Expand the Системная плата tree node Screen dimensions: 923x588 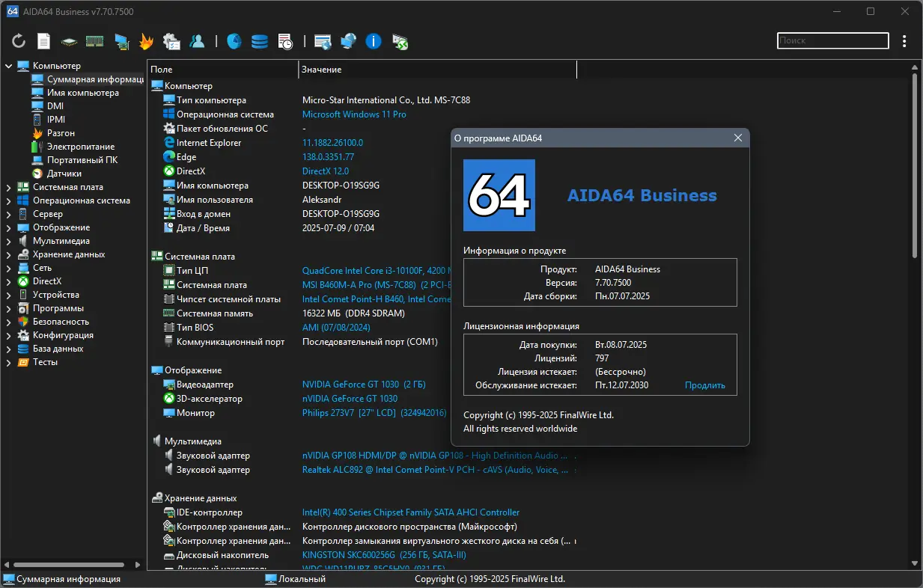click(8, 187)
